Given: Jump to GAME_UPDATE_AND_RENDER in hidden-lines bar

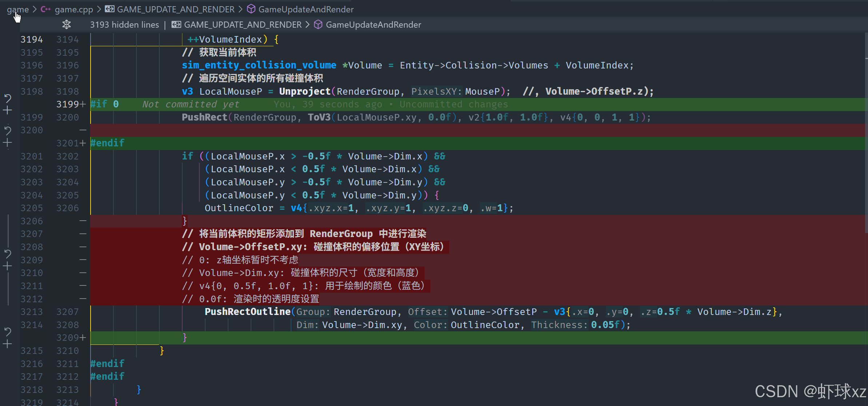Looking at the screenshot, I should tap(242, 24).
